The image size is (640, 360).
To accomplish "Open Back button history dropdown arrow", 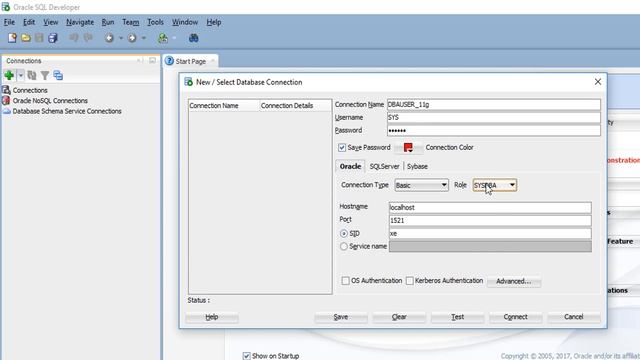I will (x=120, y=38).
